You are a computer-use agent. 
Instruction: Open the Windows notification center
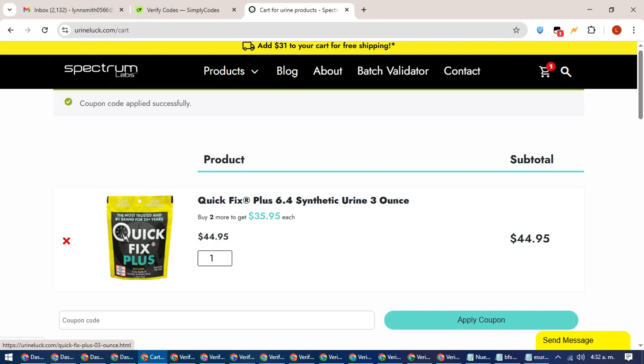pos(629,357)
